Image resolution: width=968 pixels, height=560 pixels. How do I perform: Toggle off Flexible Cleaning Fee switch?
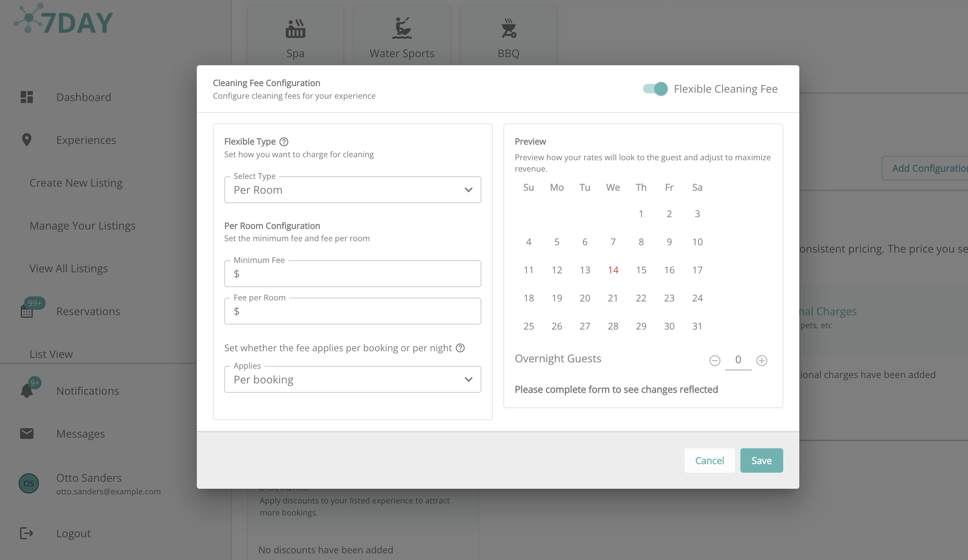655,89
